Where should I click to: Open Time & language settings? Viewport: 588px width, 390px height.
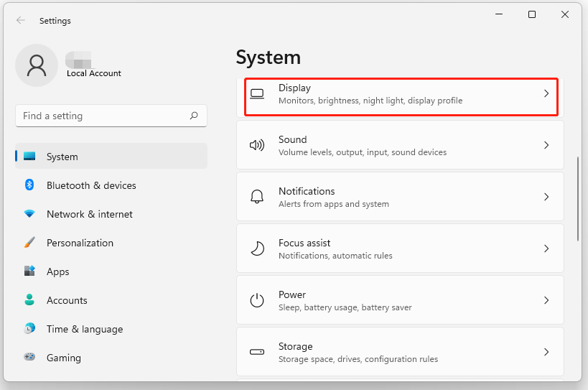tap(84, 329)
